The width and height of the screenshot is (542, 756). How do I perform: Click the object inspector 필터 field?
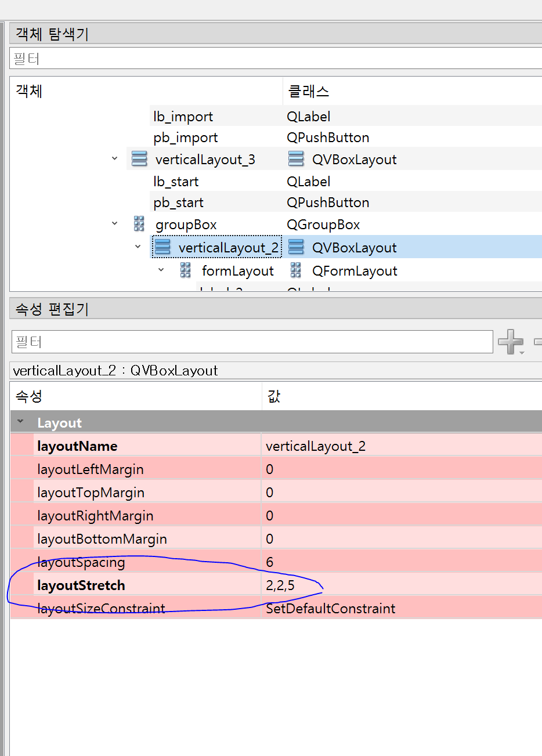[x=232, y=58]
